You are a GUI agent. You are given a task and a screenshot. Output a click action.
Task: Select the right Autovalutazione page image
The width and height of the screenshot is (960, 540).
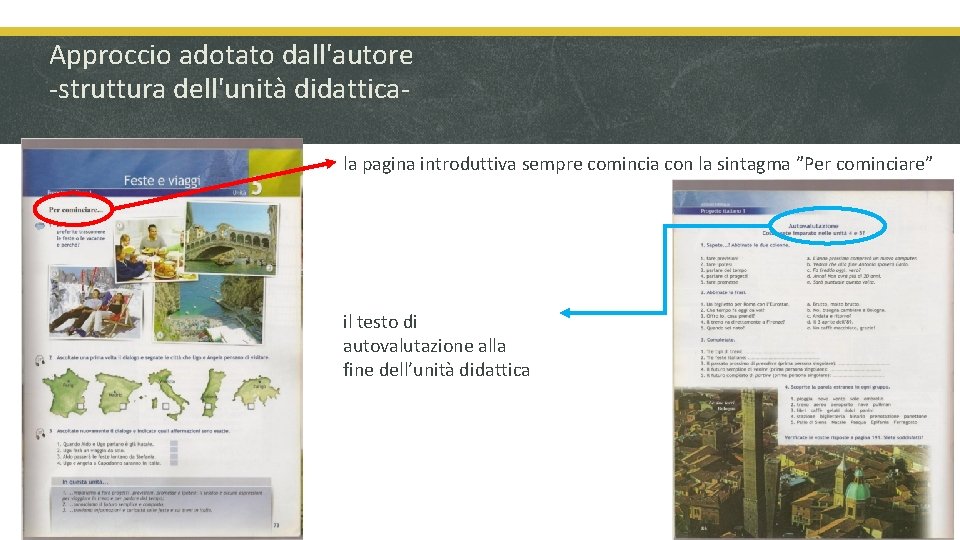(x=812, y=359)
